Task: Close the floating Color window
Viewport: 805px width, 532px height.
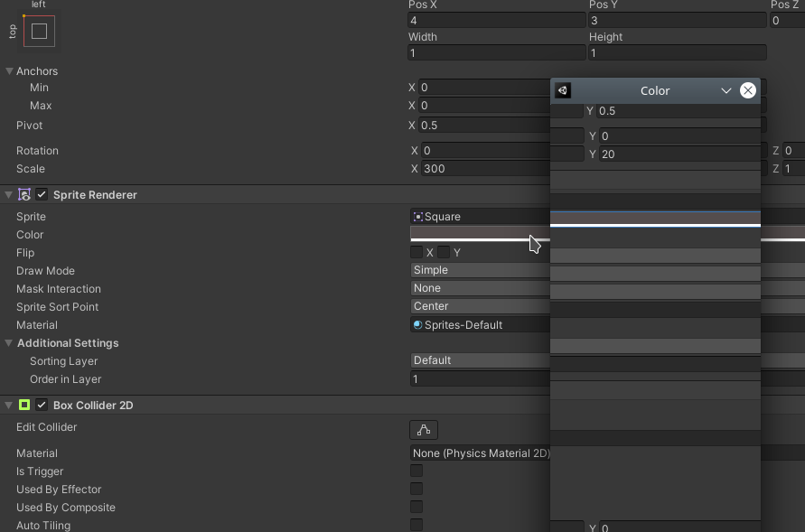Action: coord(748,89)
